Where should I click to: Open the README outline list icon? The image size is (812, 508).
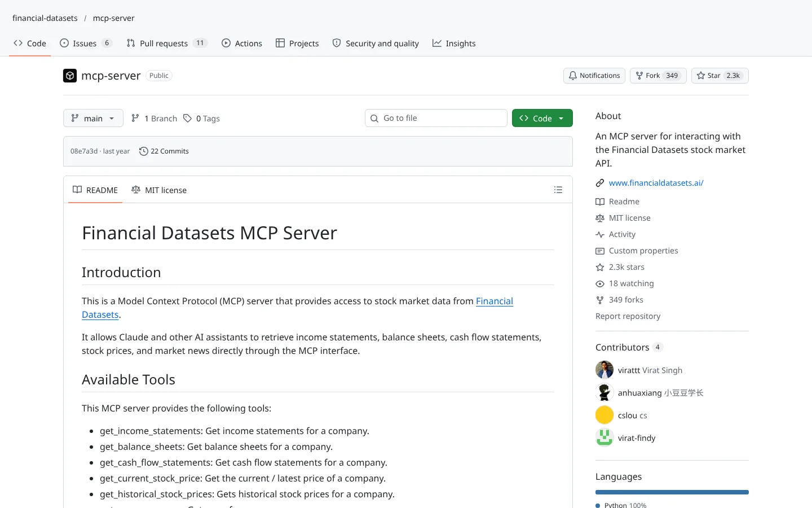coord(558,190)
